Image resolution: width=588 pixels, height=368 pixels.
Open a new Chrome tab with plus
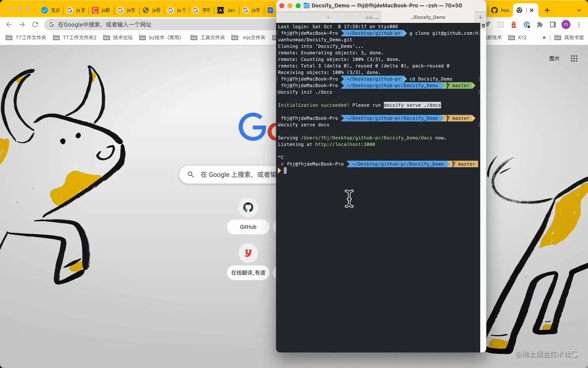point(547,10)
